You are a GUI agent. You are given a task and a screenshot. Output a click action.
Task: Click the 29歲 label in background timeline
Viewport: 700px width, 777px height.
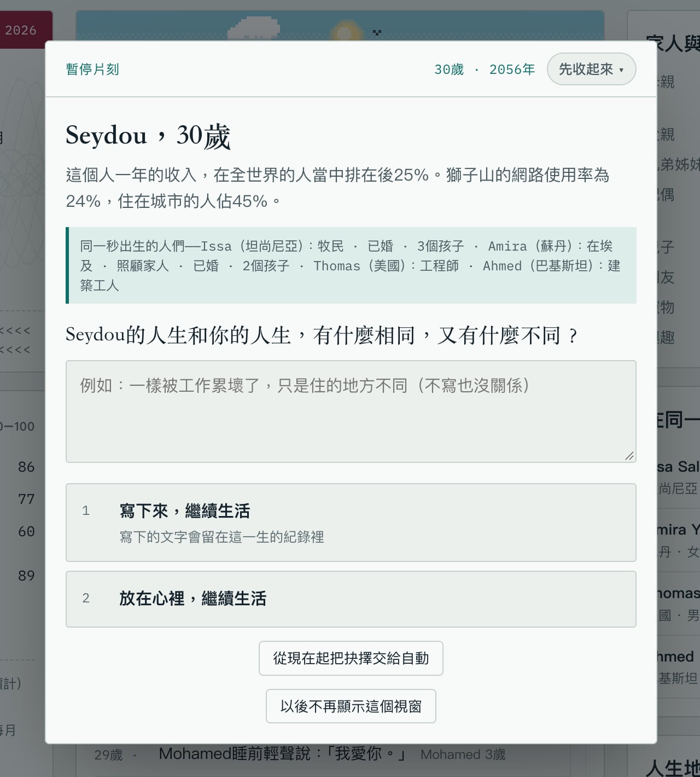click(x=108, y=755)
